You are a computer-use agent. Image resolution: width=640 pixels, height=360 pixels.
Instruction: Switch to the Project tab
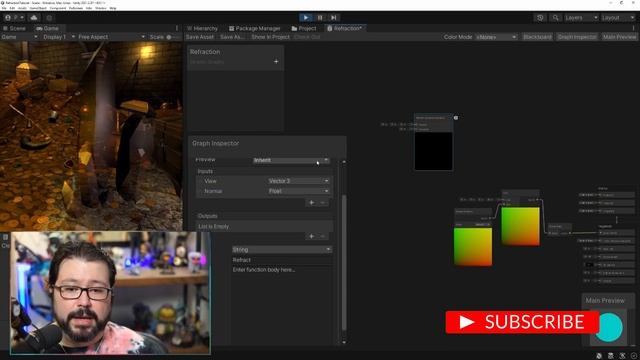coord(304,28)
